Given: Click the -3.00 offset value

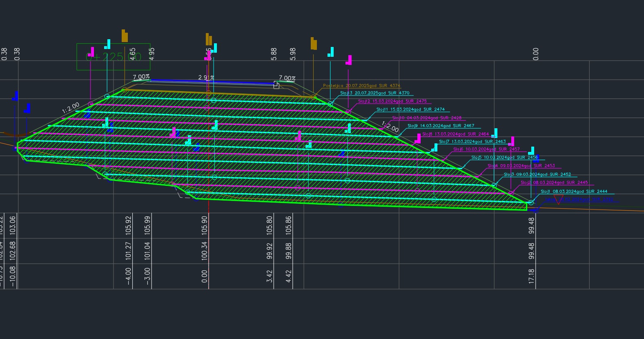Looking at the screenshot, I should 147,277.
